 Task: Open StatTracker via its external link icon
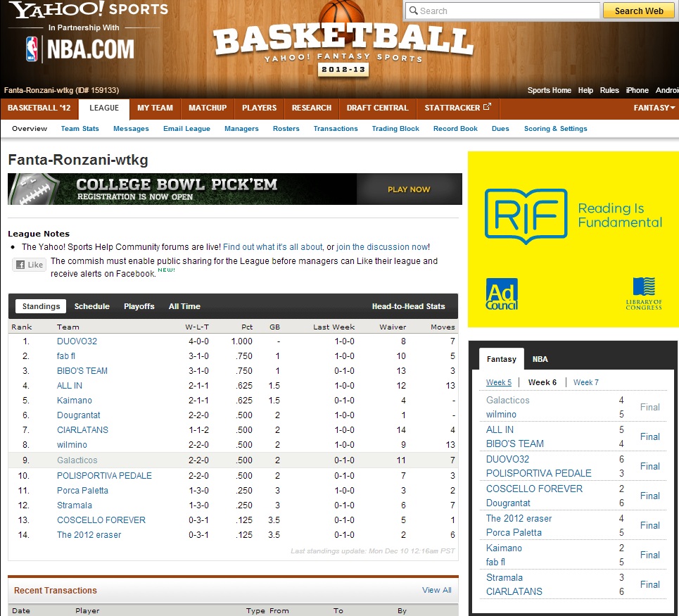coord(486,108)
